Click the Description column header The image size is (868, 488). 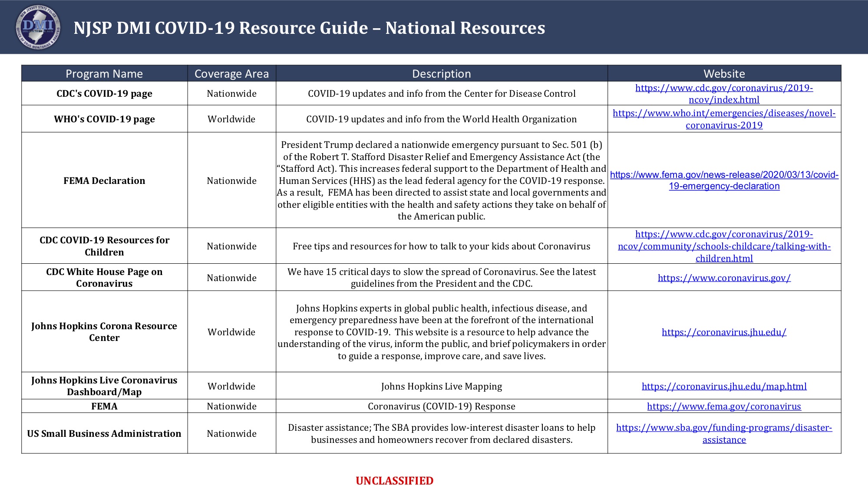442,74
